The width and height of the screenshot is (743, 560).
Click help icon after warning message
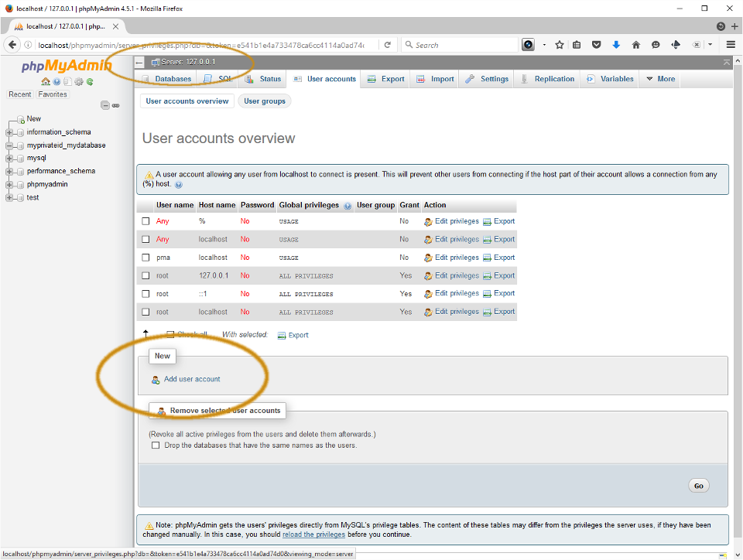[179, 185]
